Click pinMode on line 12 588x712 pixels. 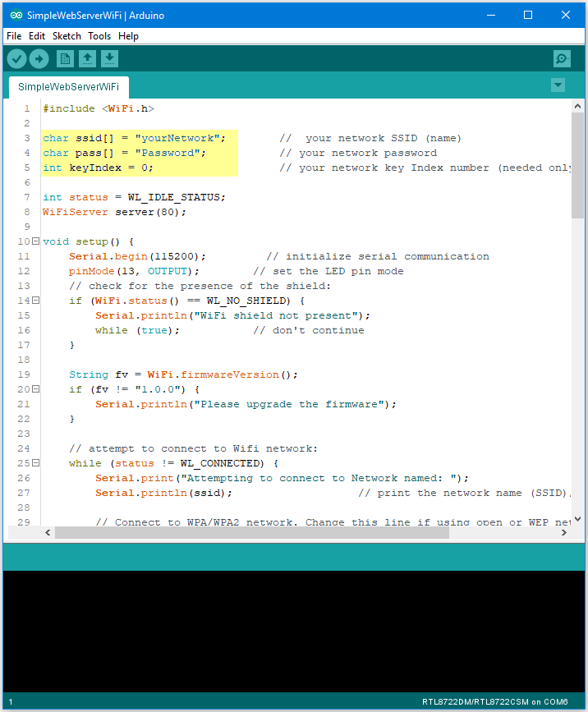pos(92,271)
